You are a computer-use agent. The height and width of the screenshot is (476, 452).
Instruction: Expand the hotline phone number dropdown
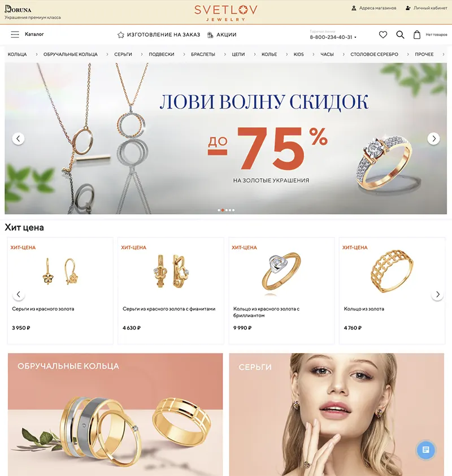(x=355, y=37)
